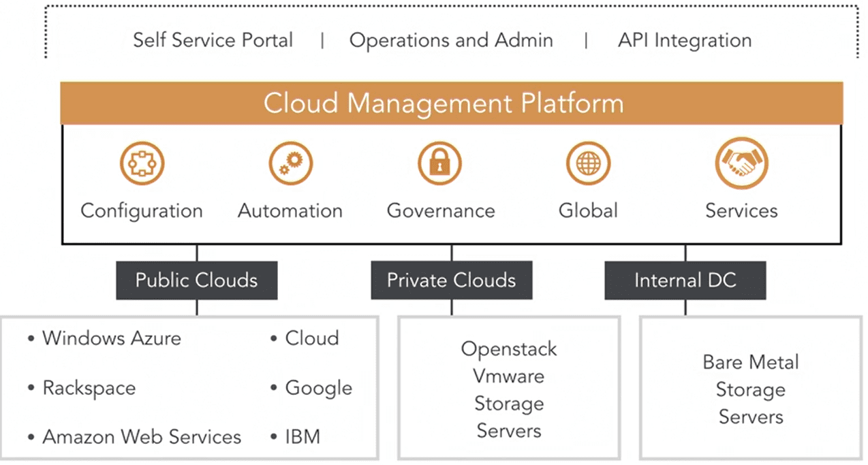
Task: Open Operations and Admin
Action: (451, 40)
